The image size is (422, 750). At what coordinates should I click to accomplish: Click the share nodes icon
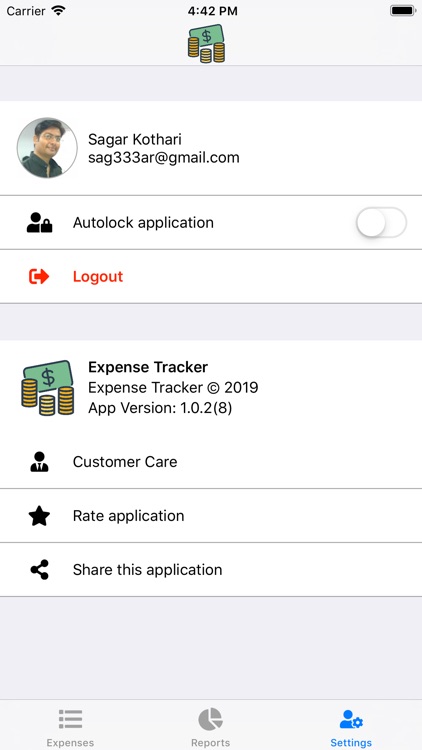pyautogui.click(x=39, y=570)
